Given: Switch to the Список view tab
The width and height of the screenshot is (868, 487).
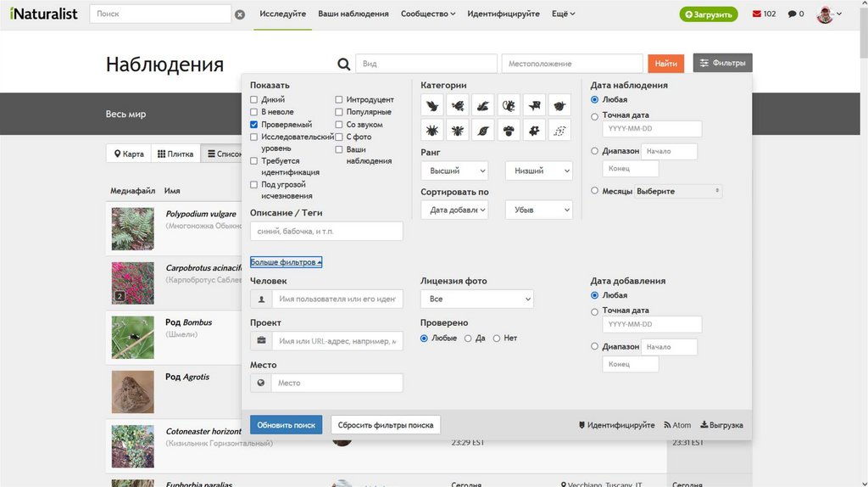Looking at the screenshot, I should point(221,154).
